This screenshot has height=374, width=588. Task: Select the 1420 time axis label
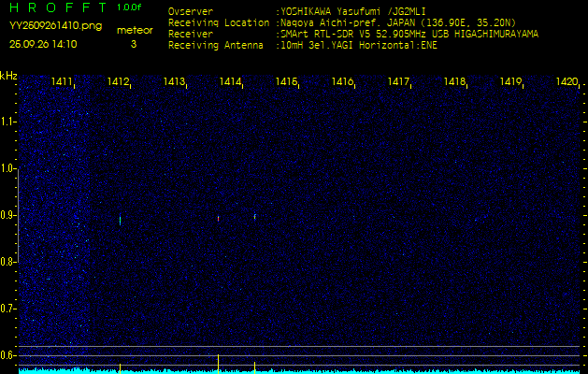[x=566, y=82]
